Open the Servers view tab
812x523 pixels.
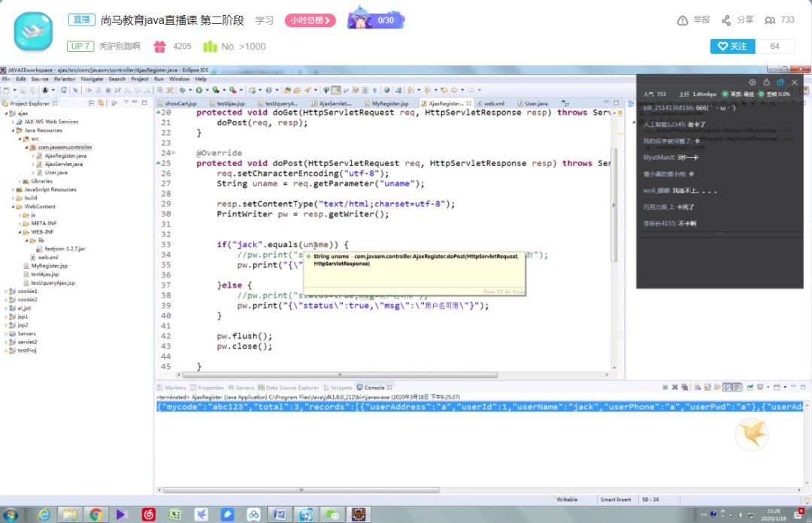click(241, 387)
